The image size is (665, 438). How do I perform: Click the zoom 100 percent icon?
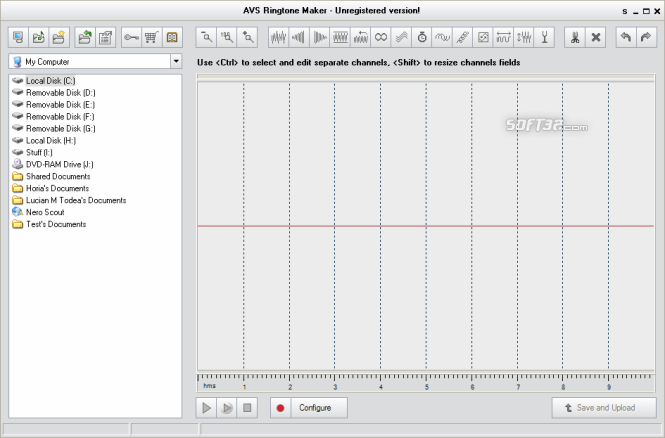[227, 37]
